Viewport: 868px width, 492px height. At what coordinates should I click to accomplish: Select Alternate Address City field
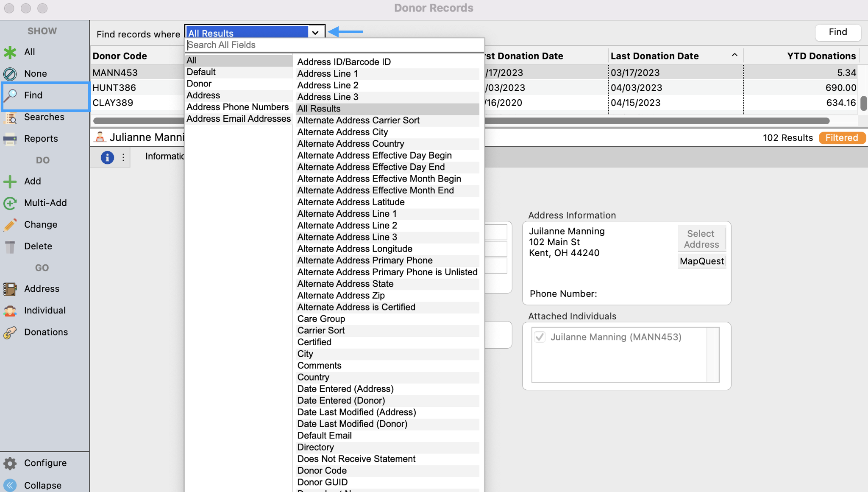point(342,132)
